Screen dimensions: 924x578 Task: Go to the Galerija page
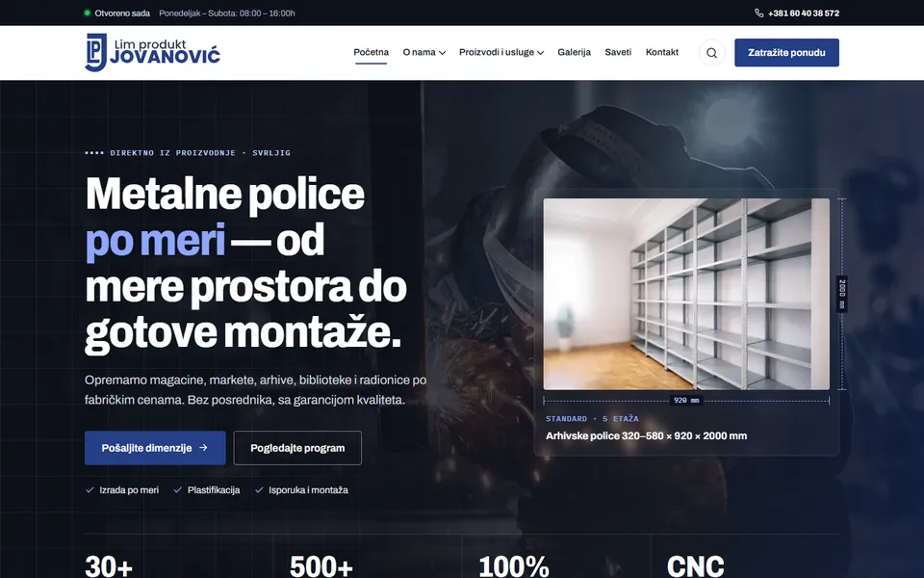point(574,52)
